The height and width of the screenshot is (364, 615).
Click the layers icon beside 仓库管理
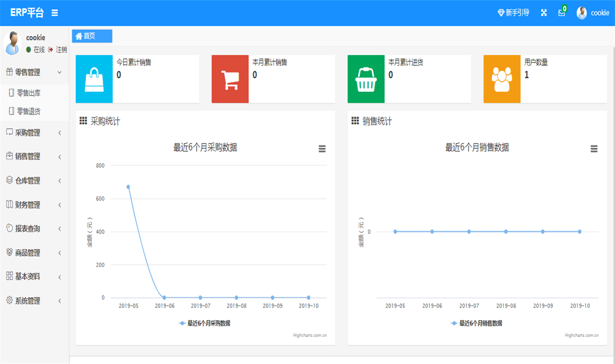(x=9, y=180)
